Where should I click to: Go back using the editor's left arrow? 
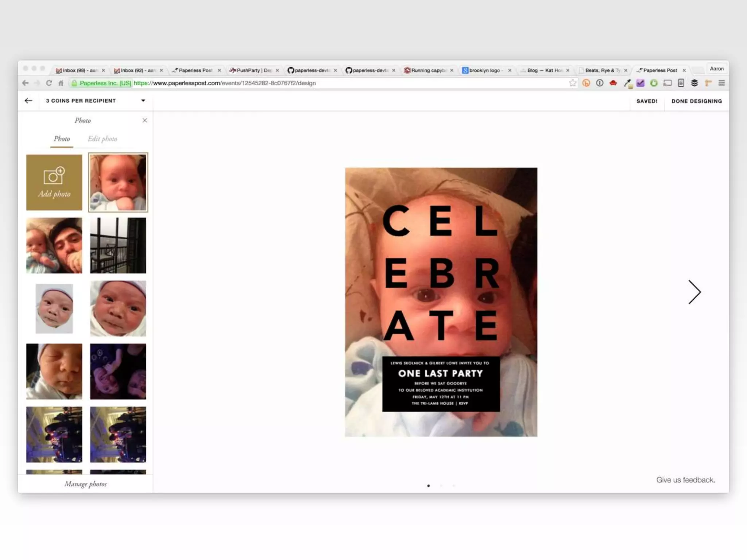click(28, 101)
